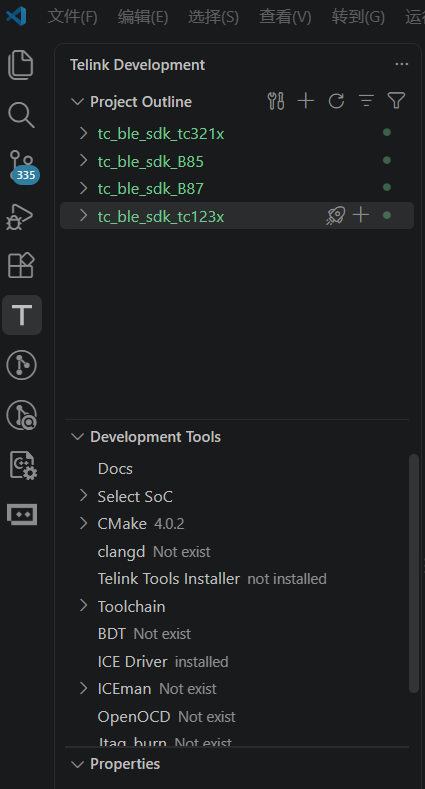Click Telink Tools Installer not installed item
This screenshot has height=789, width=425.
point(212,579)
